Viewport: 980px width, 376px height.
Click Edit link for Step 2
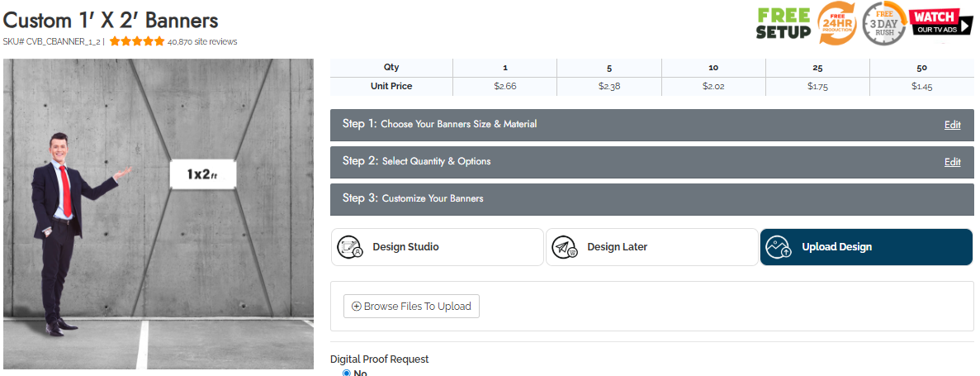(x=953, y=162)
